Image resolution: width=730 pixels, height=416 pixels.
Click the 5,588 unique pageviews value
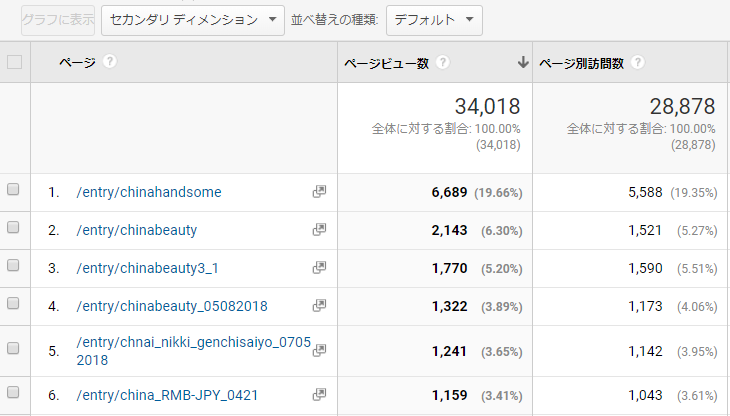pyautogui.click(x=645, y=192)
